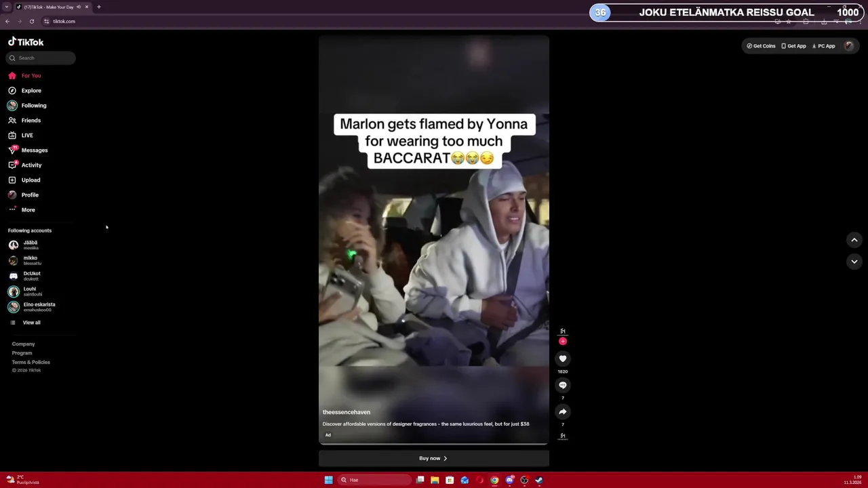Open Microsoft Store from taskbar
868x488 pixels.
click(x=450, y=480)
